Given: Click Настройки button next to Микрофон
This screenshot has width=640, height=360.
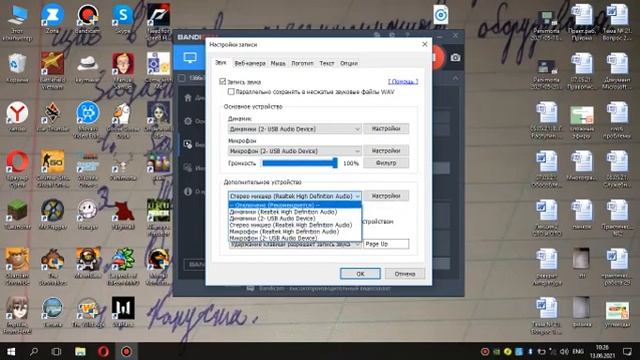Looking at the screenshot, I should 386,151.
